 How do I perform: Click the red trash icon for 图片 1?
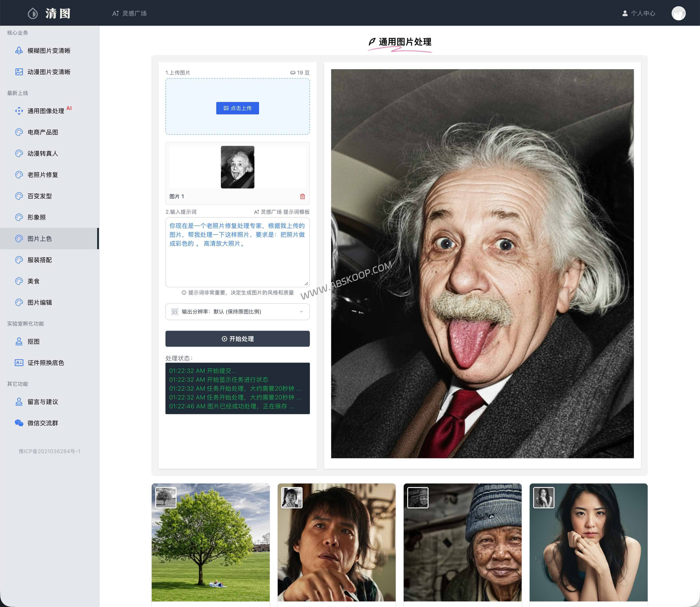(302, 196)
